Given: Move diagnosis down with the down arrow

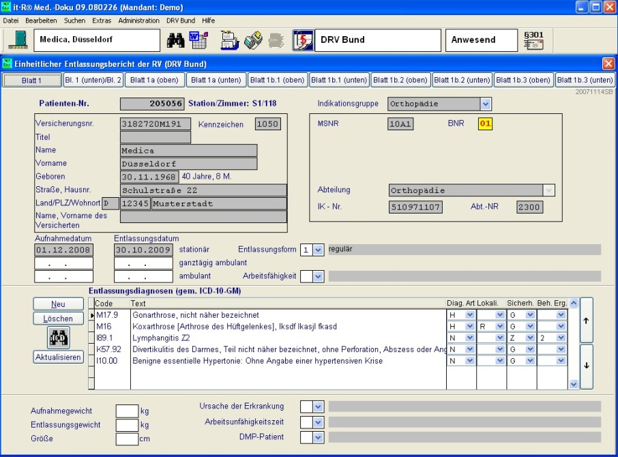Looking at the screenshot, I should [586, 365].
